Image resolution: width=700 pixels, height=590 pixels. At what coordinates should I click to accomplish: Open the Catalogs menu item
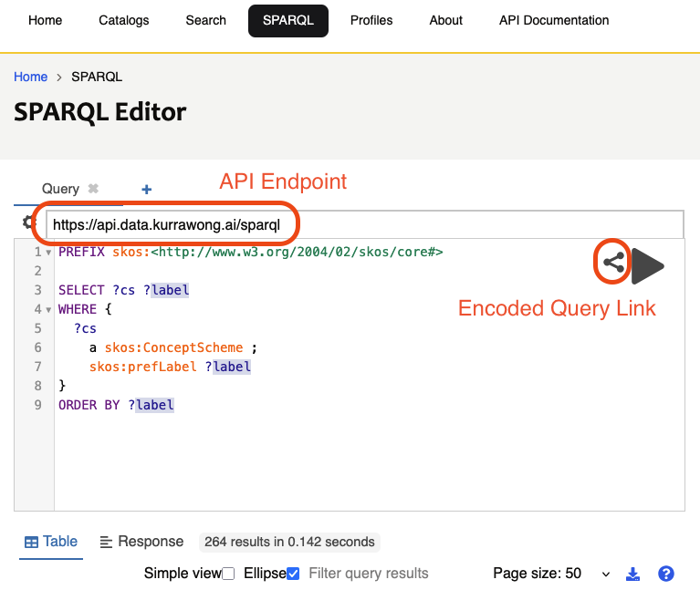tap(122, 20)
